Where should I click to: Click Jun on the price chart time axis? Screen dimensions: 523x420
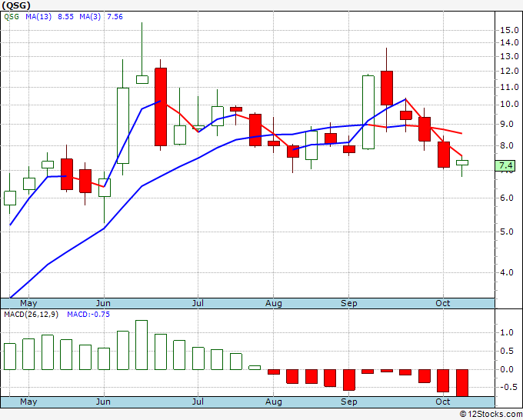[x=103, y=303]
